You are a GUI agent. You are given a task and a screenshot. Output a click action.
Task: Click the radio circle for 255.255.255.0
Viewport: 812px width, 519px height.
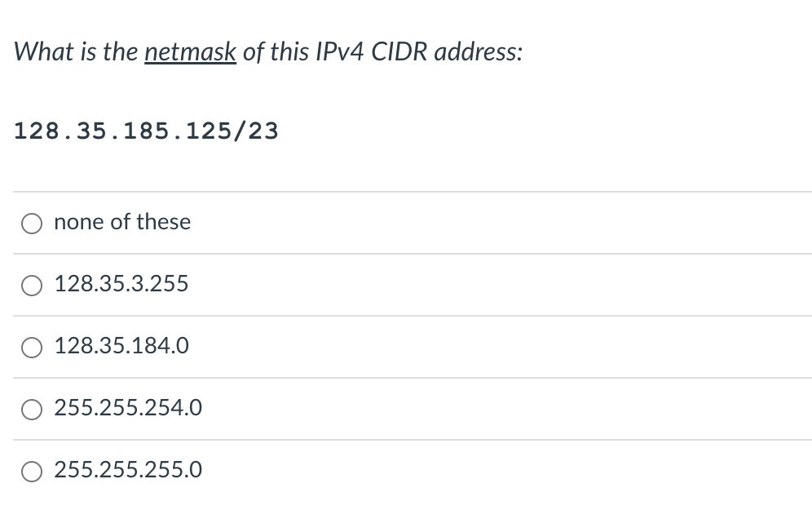click(x=31, y=471)
